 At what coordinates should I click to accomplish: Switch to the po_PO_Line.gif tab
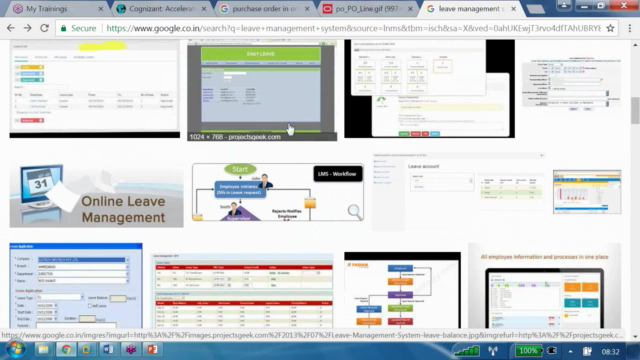click(367, 9)
